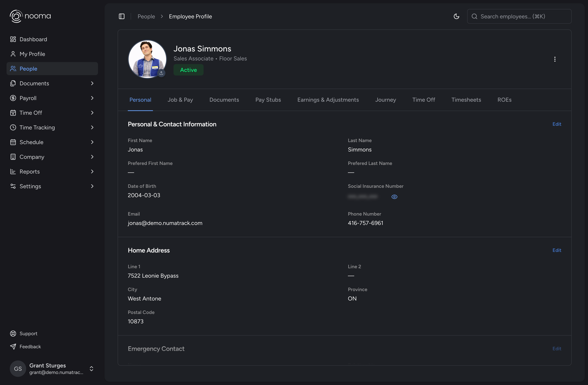This screenshot has height=385, width=588.
Task: Click the People breadcrumb link
Action: click(146, 16)
